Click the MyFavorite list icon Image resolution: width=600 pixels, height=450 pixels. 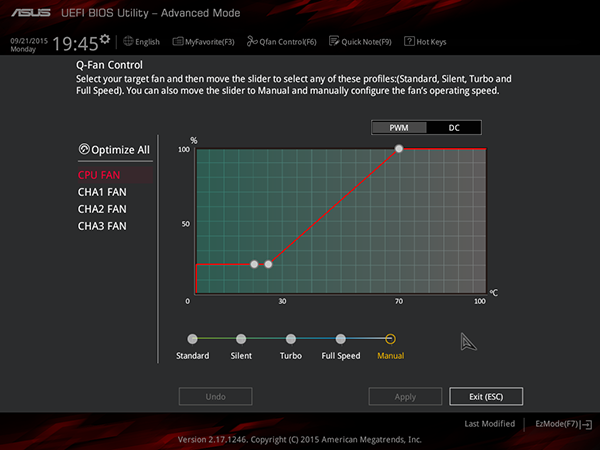click(x=178, y=41)
